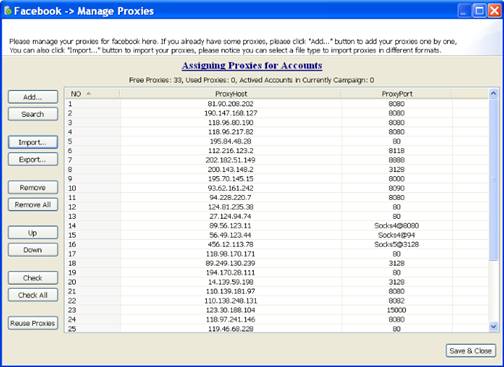Select proxy host 110.138.248.131
Viewport: 504px width, 367px height.
click(x=230, y=301)
